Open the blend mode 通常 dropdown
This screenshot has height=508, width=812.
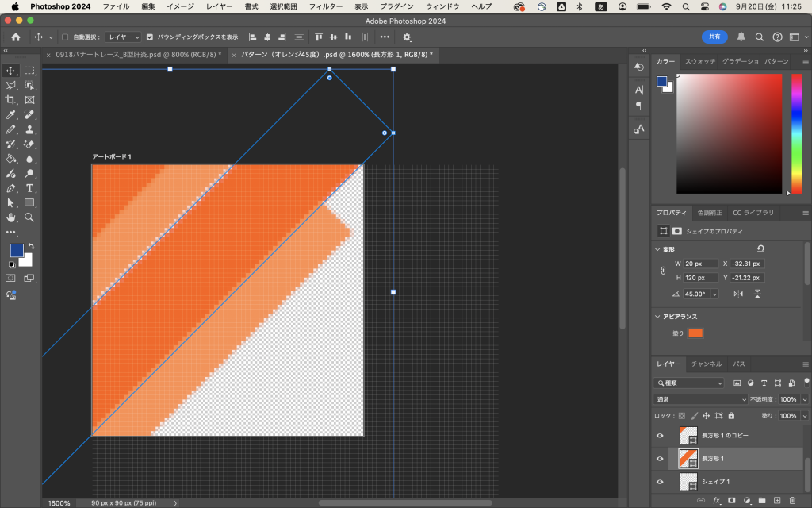coord(700,399)
